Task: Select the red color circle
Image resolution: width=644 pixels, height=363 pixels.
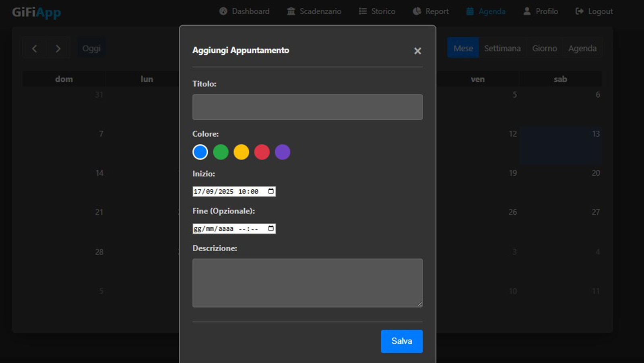Action: pyautogui.click(x=262, y=152)
